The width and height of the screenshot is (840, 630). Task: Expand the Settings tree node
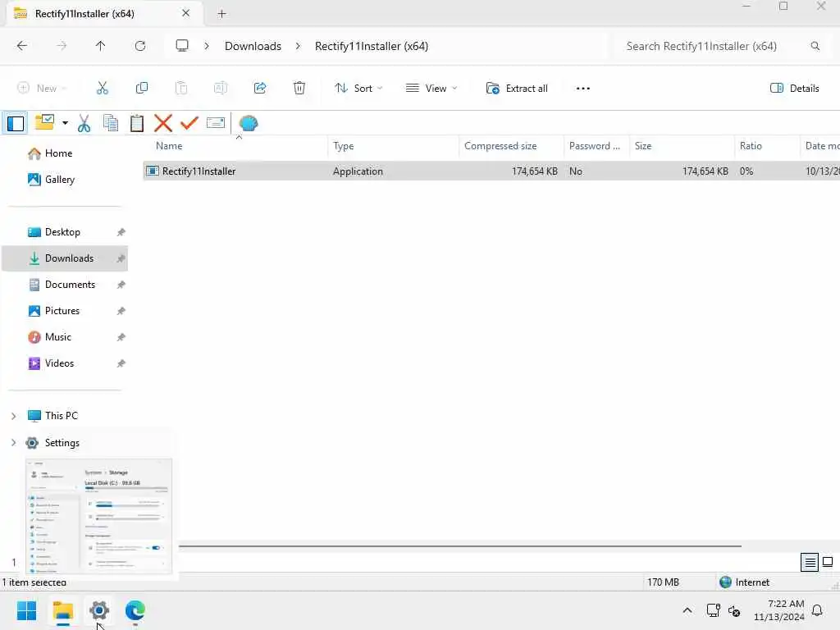[14, 442]
